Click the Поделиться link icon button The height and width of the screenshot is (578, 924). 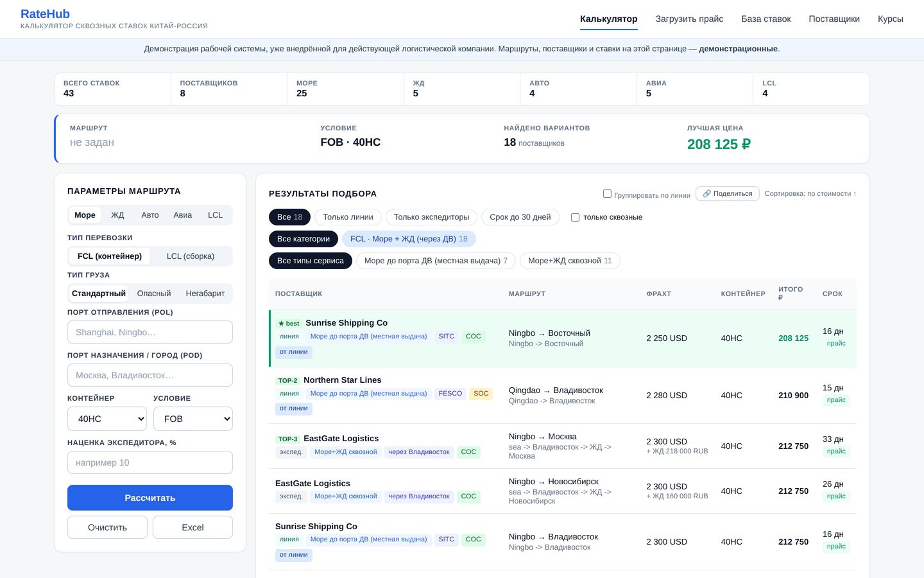coord(728,193)
